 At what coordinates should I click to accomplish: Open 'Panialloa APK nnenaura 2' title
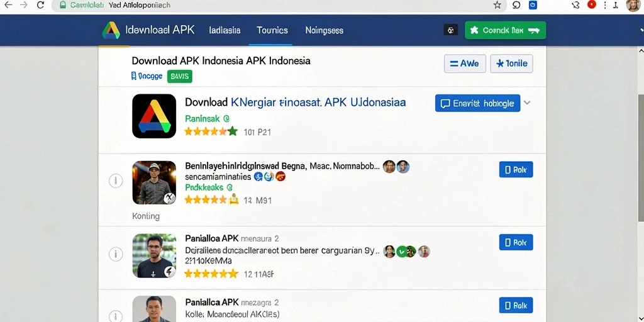pos(232,238)
